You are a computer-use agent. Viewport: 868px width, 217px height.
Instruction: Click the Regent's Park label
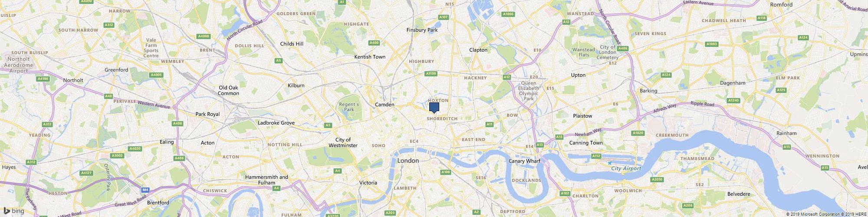[349, 107]
